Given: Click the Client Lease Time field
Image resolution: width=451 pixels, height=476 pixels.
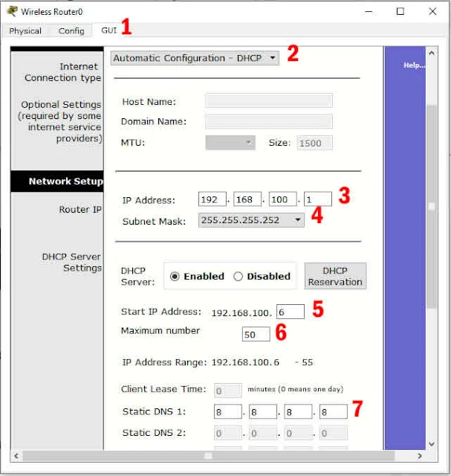Looking at the screenshot, I should click(x=228, y=390).
